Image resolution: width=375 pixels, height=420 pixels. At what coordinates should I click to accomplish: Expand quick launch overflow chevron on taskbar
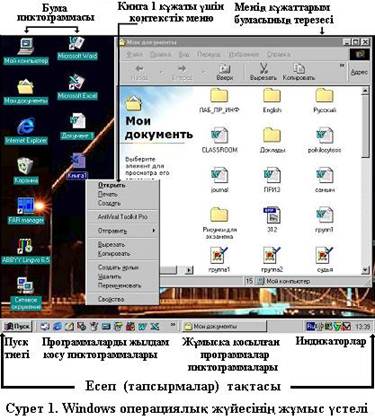pyautogui.click(x=173, y=324)
